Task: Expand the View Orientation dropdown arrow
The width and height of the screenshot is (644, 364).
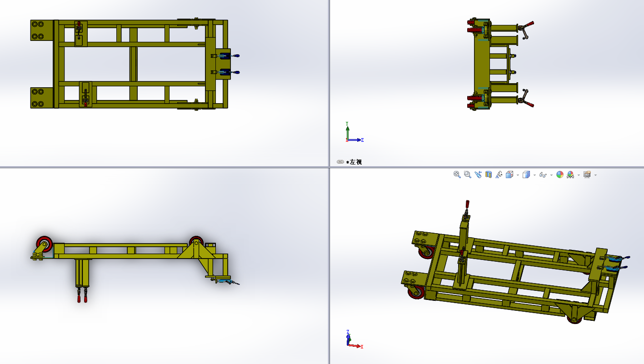Action: (518, 175)
